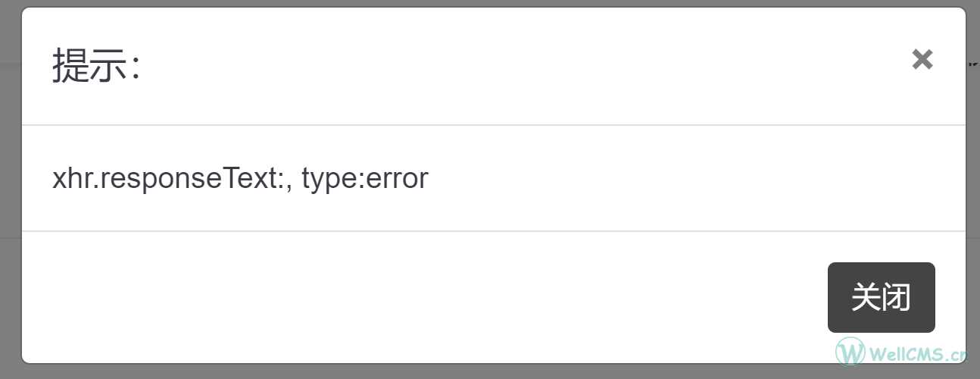Screen dimensions: 980x379
Task: Click the 闭 character on the button
Action: point(896,297)
